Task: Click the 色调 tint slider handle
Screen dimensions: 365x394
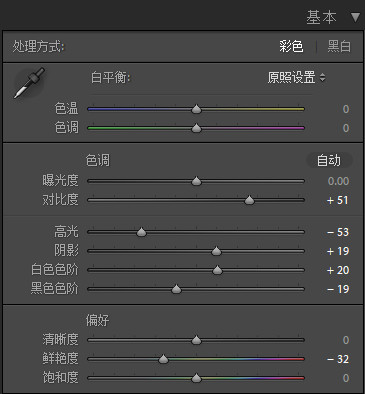Action: [196, 128]
